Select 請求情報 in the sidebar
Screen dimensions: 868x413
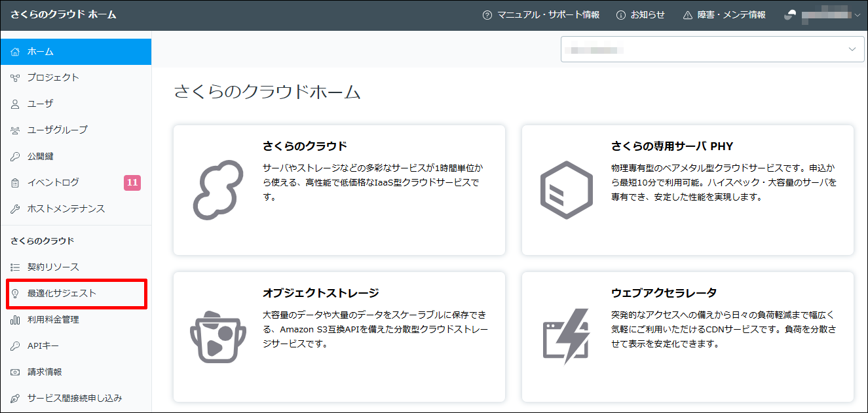(x=76, y=372)
